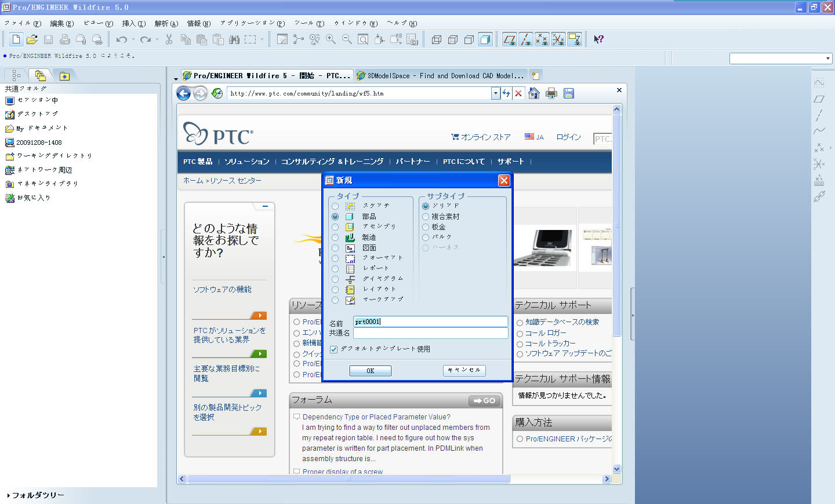The height and width of the screenshot is (504, 835).
Task: Select the 部品 type radio button
Action: pos(335,217)
